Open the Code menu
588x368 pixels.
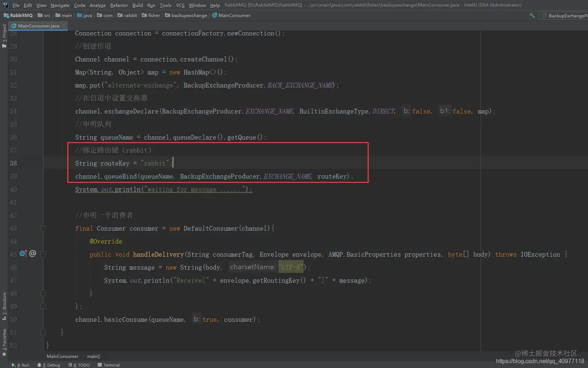point(80,5)
